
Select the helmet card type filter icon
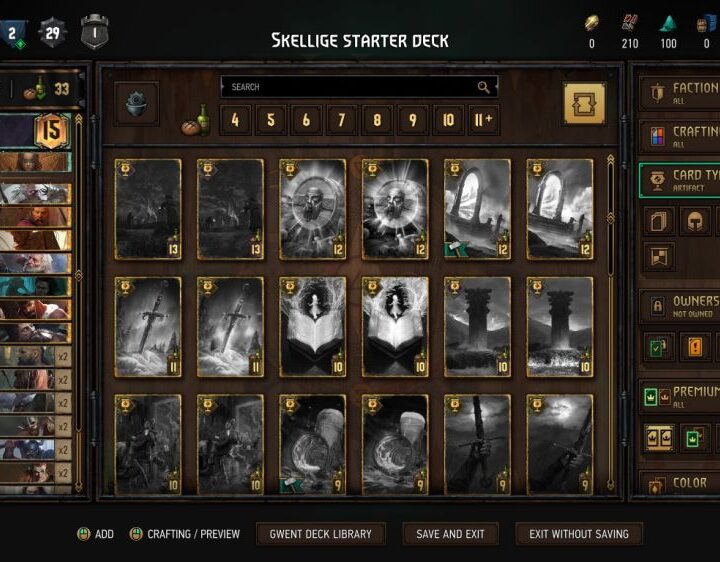(x=695, y=222)
